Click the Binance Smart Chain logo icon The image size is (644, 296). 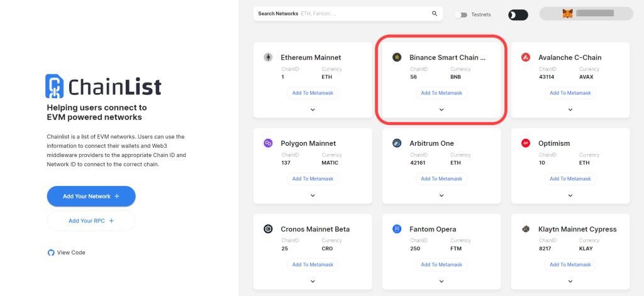396,57
